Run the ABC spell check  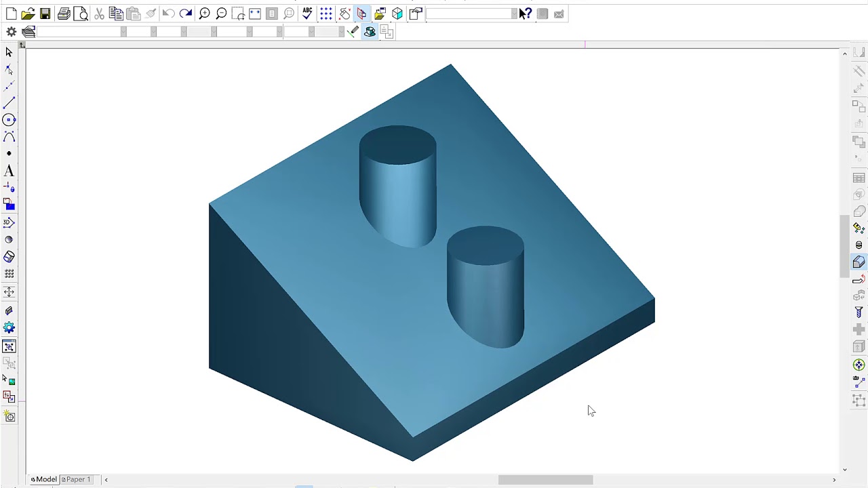coord(308,14)
